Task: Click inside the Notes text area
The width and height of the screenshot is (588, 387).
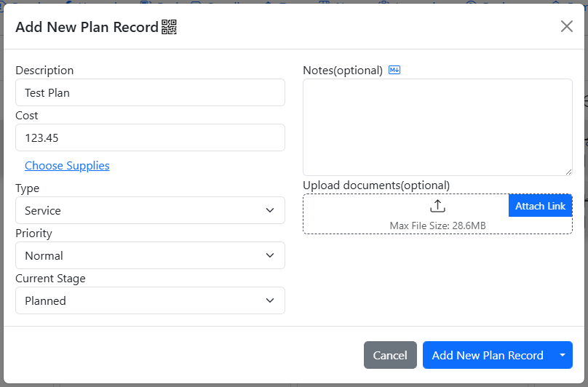Action: point(437,127)
